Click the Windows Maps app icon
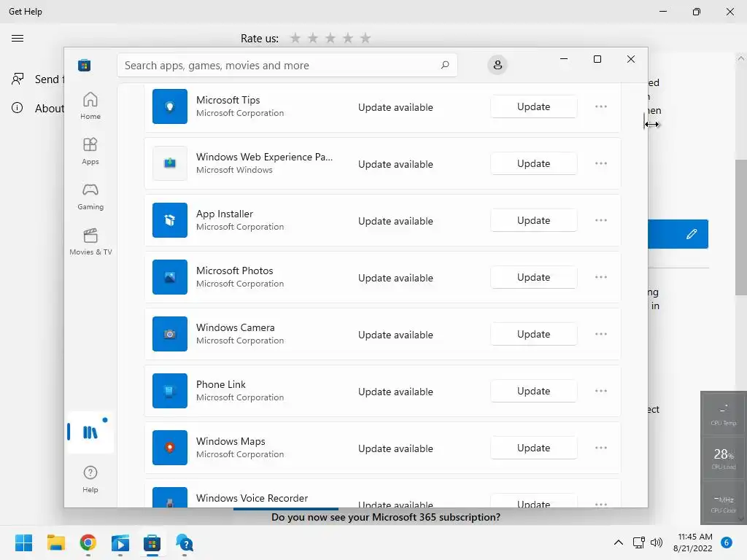The height and width of the screenshot is (560, 747). pos(169,448)
